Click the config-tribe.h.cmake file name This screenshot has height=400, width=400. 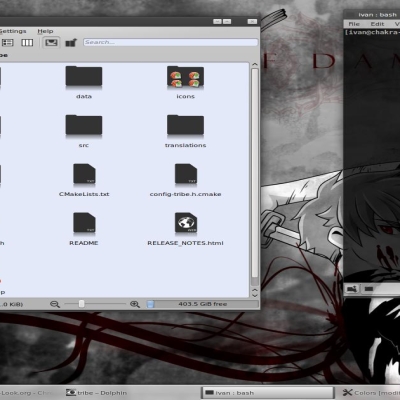(186, 194)
